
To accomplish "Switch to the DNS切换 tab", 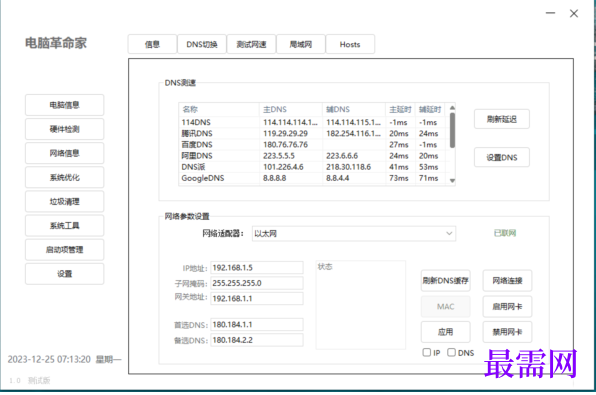I will [x=202, y=44].
